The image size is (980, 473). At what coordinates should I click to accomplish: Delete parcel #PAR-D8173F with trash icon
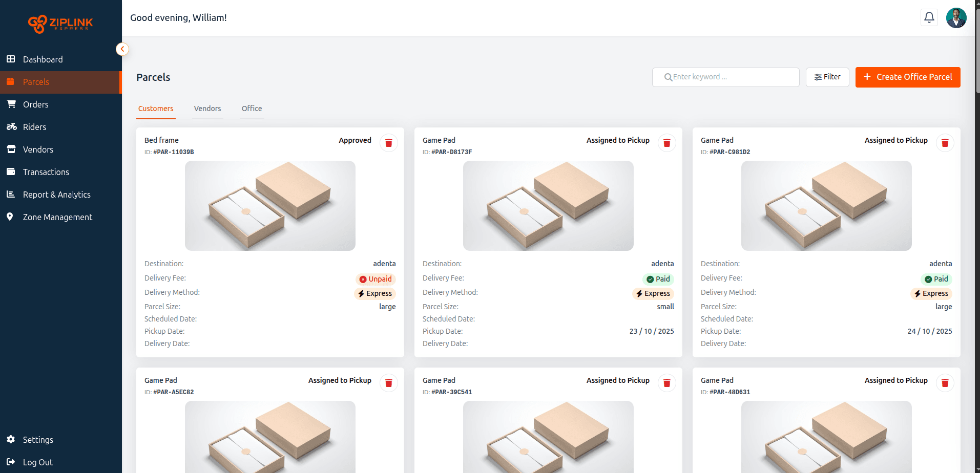pos(667,143)
